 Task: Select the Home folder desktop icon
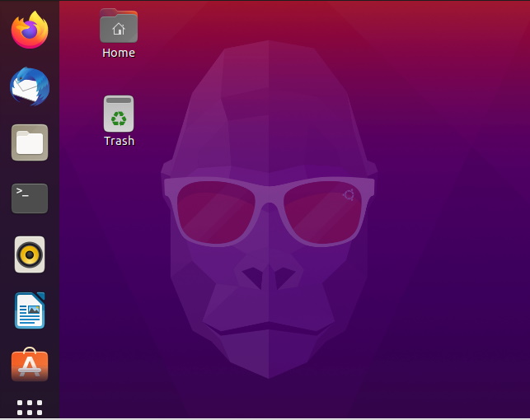click(x=119, y=26)
